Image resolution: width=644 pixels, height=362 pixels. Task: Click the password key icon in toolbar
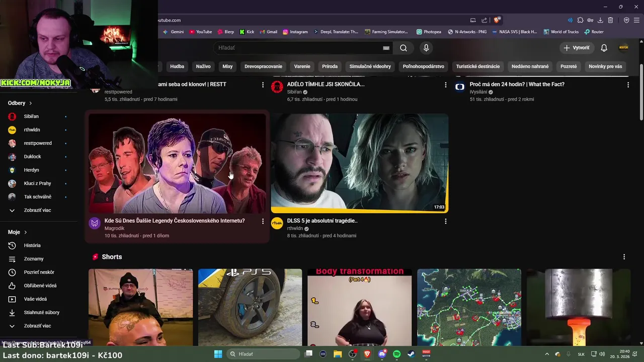point(590,20)
